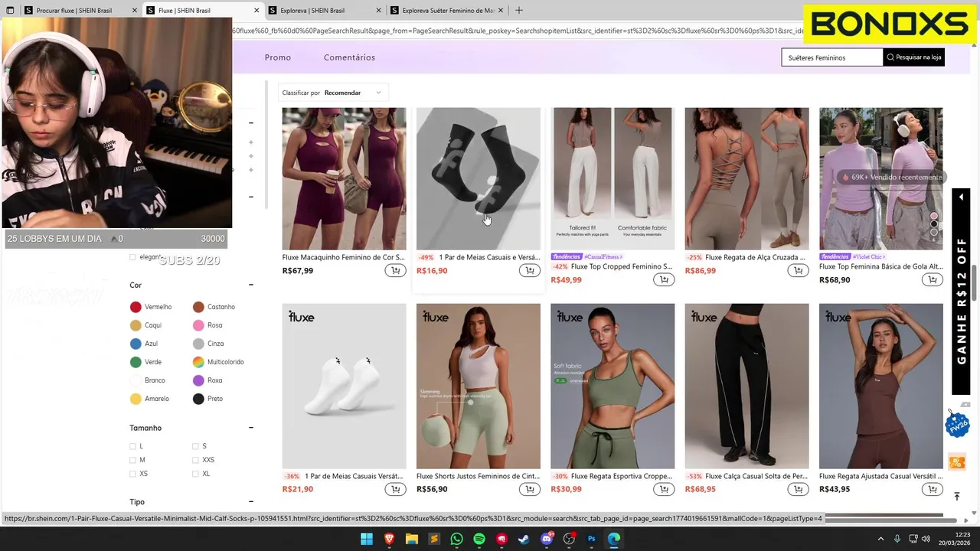This screenshot has height=551, width=980.
Task: Filter by Preto color swatch
Action: coord(198,399)
